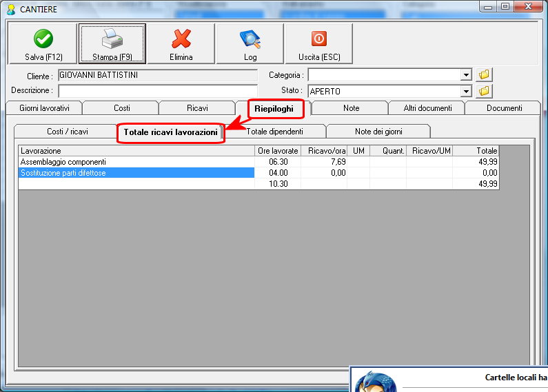Image resolution: width=548 pixels, height=392 pixels.
Task: Click the 7,69 Ricavo/ora cell
Action: 324,162
